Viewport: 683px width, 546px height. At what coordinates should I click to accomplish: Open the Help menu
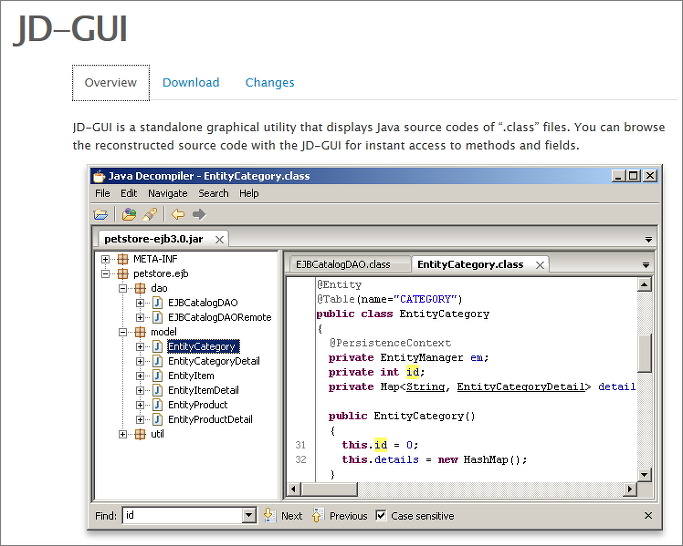click(249, 193)
